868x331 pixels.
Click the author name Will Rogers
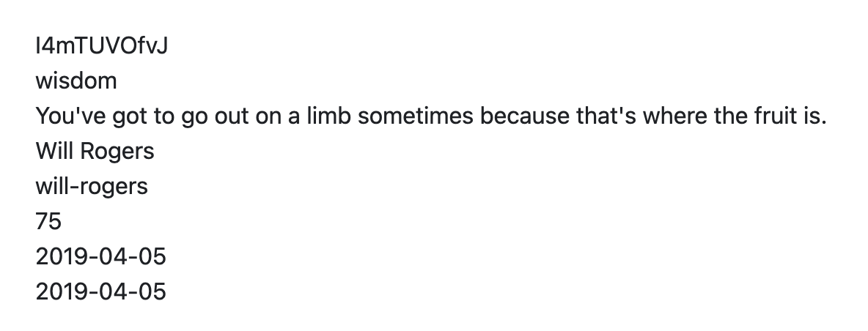coord(95,151)
